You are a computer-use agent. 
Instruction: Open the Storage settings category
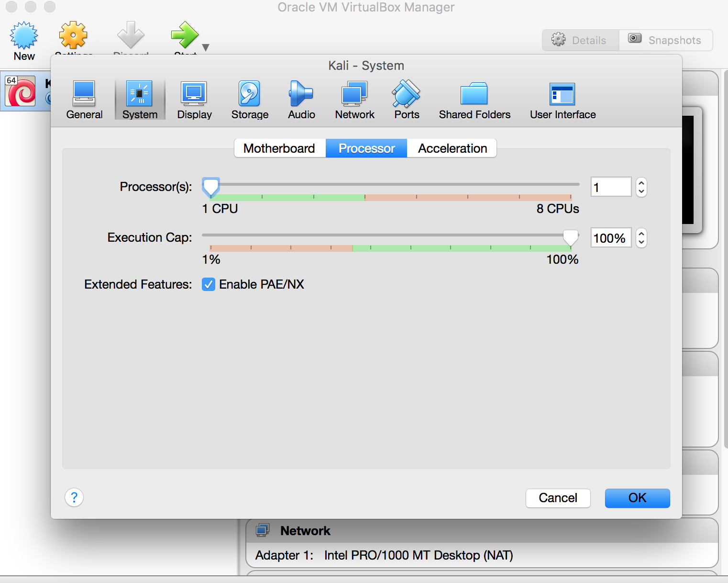250,100
